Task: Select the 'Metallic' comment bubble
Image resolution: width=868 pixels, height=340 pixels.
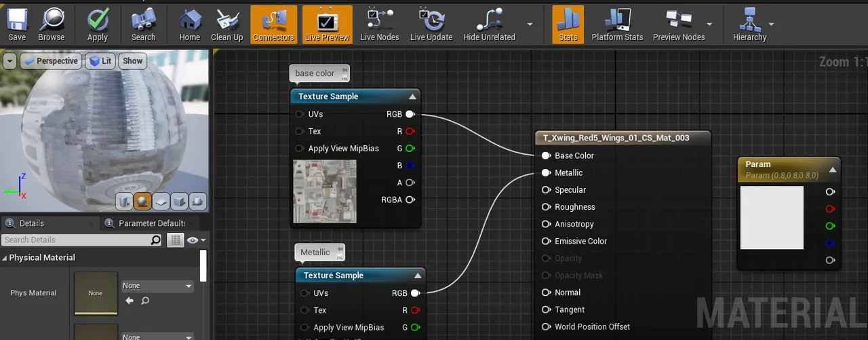Action: click(x=319, y=252)
